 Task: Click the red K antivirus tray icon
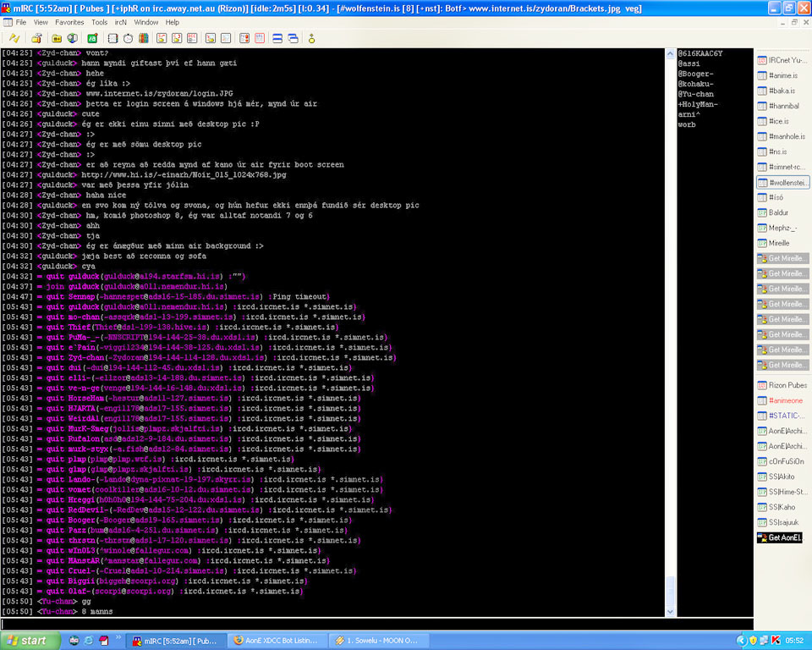pos(776,641)
